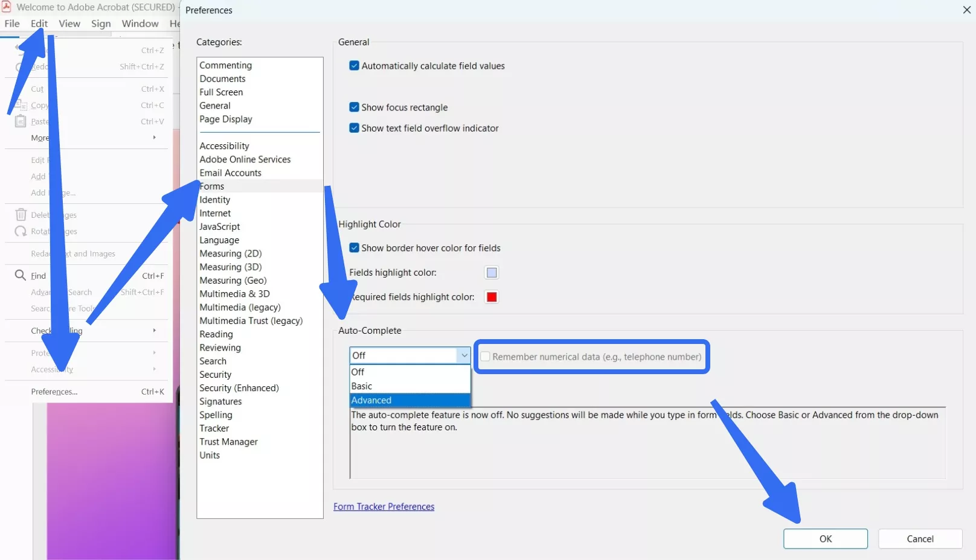Viewport: 976px width, 560px height.
Task: Open the File menu
Action: pyautogui.click(x=12, y=24)
